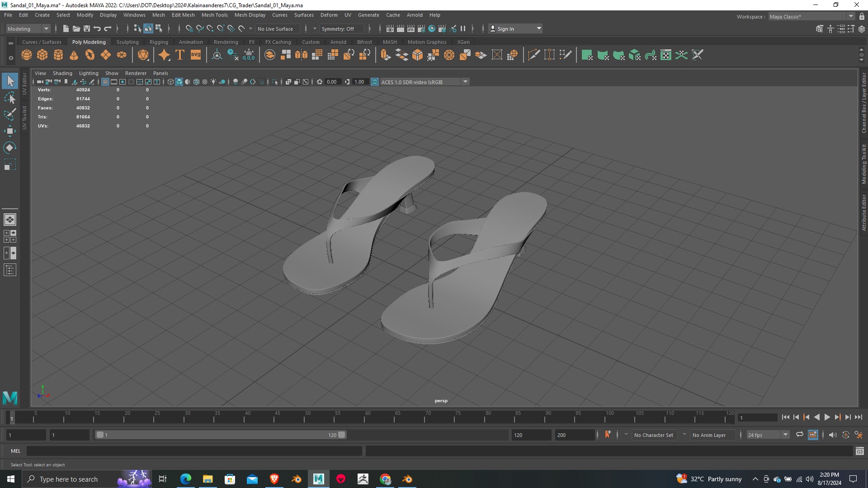This screenshot has height=488, width=868.
Task: Create a polygon torus from the shelf
Action: (90, 55)
